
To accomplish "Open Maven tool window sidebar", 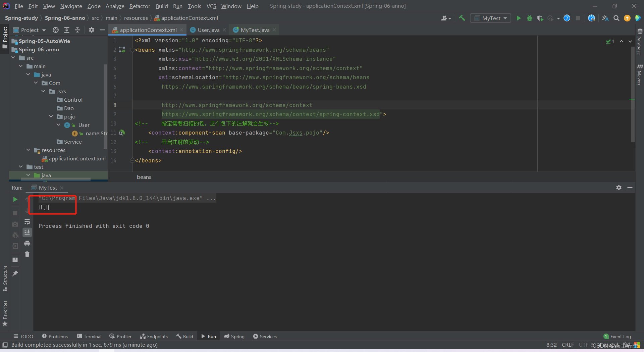I will pyautogui.click(x=640, y=74).
